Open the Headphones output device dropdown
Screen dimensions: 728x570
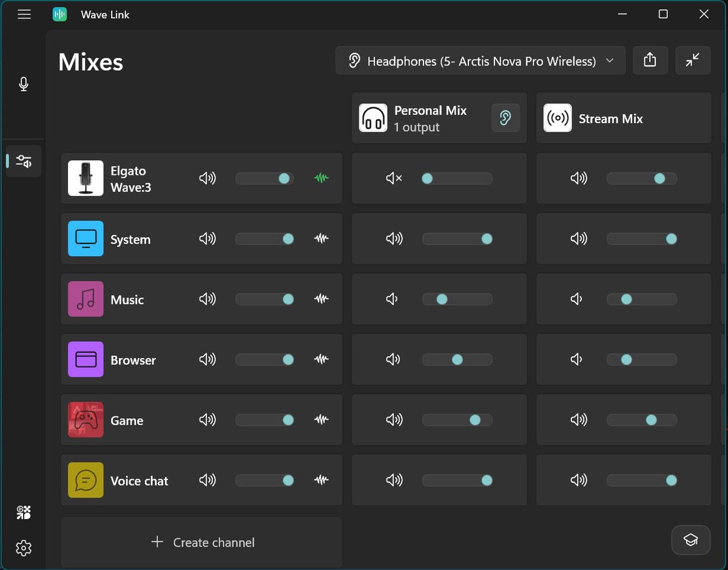[480, 61]
